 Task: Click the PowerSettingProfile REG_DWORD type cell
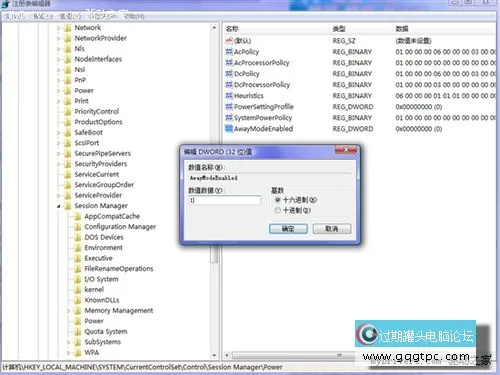point(353,107)
